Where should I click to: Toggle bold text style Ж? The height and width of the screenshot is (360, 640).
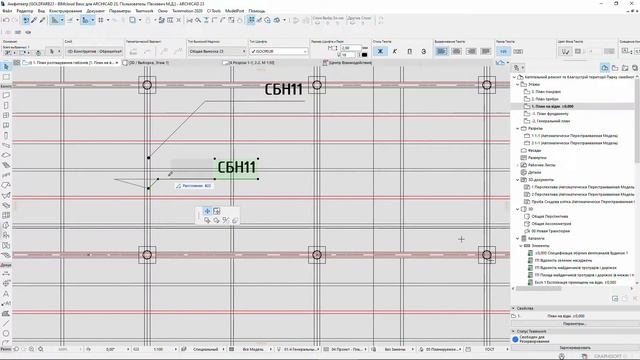coord(380,51)
